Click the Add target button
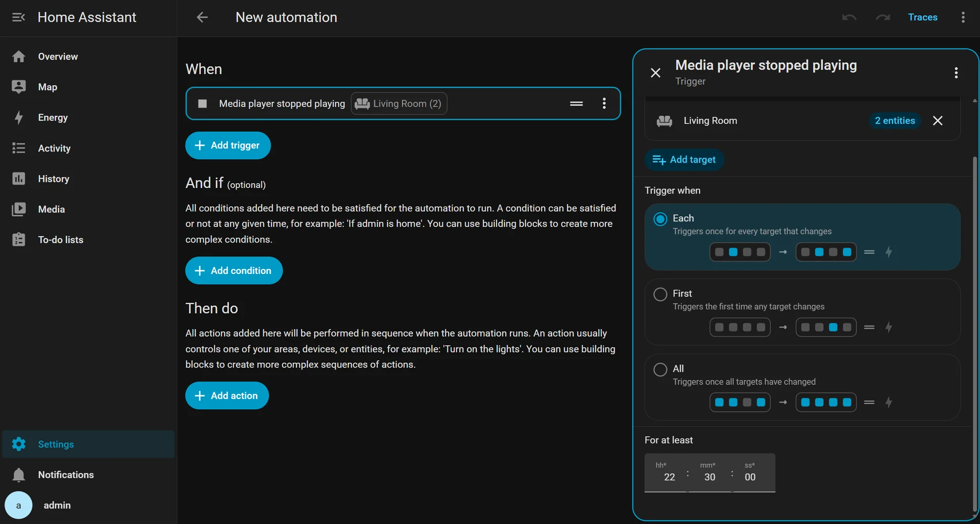980x524 pixels. click(684, 160)
